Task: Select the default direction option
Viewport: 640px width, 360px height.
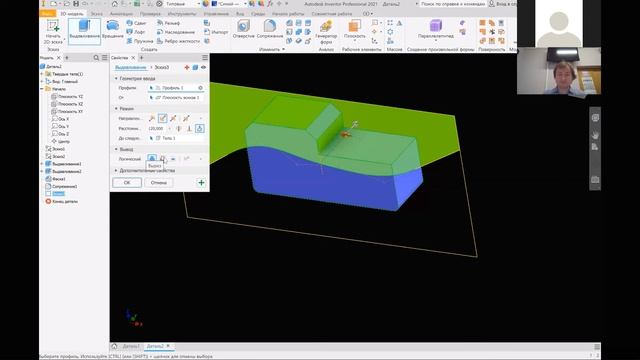Action: [x=152, y=118]
